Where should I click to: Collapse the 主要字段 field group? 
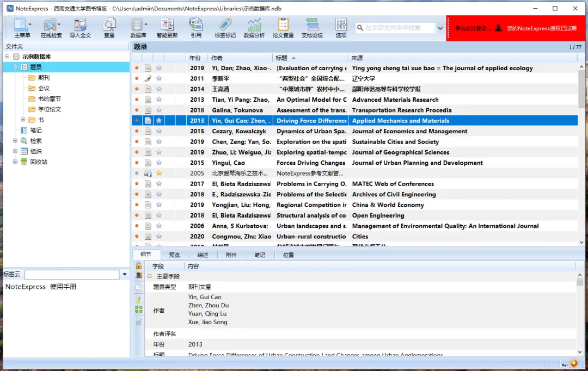[x=150, y=276]
